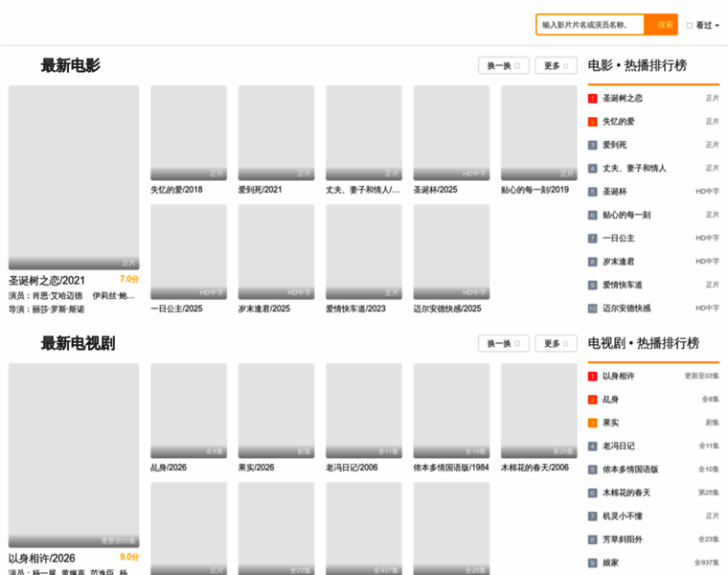Click the 以身相许/2026 title link

42,559
